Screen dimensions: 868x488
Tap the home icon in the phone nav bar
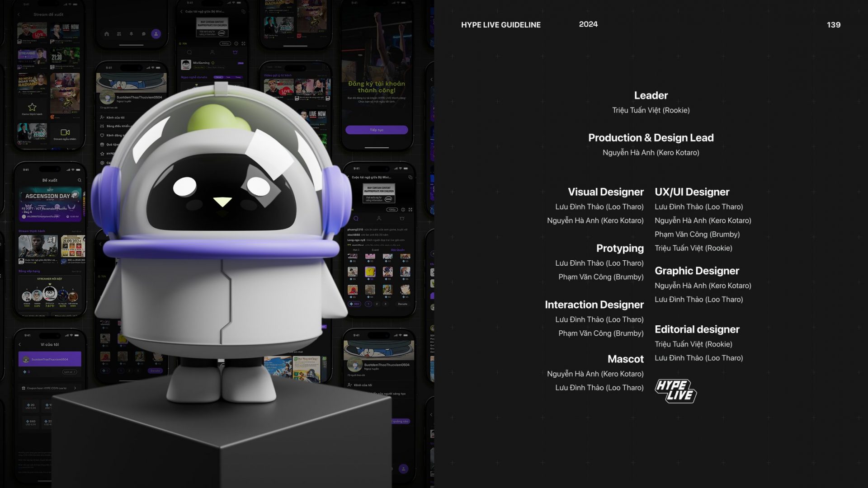[107, 34]
